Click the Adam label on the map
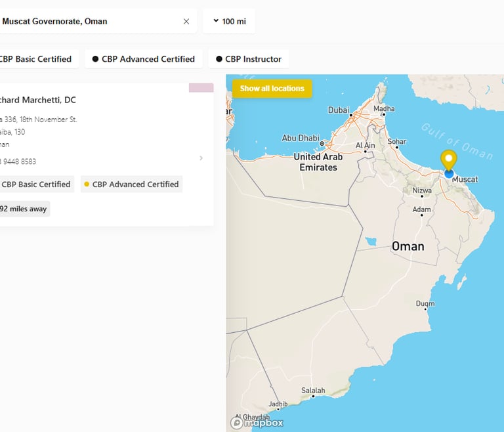The width and height of the screenshot is (504, 432). pyautogui.click(x=421, y=209)
